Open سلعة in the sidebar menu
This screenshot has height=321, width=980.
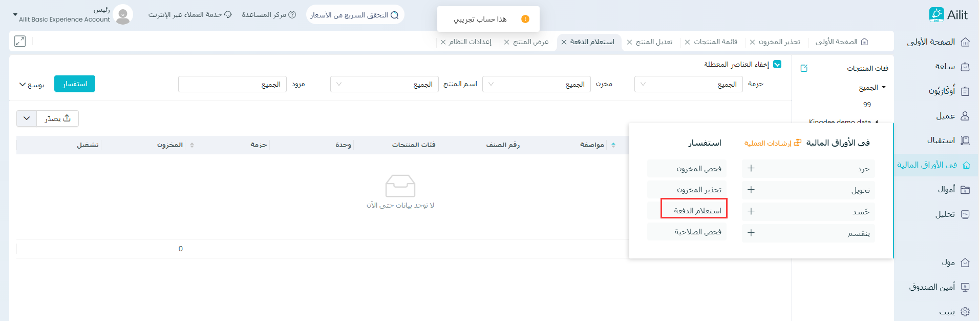tap(945, 67)
